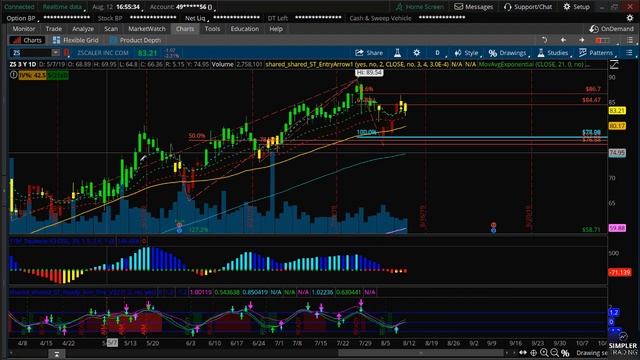Open the flask icon next to Share
640x360 pixels.
point(397,53)
